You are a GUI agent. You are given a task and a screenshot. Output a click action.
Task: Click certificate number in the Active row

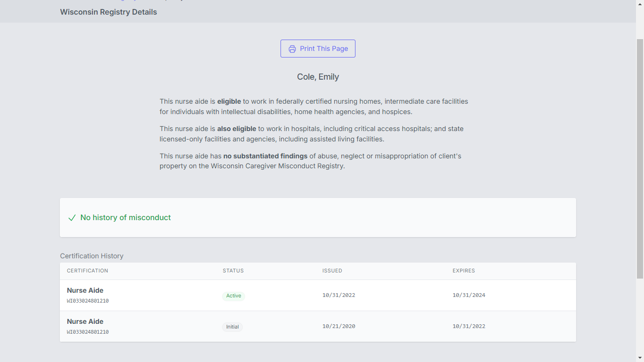88,301
